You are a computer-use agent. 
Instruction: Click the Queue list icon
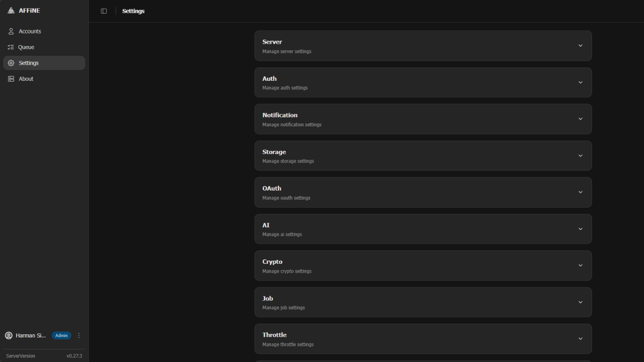click(11, 47)
